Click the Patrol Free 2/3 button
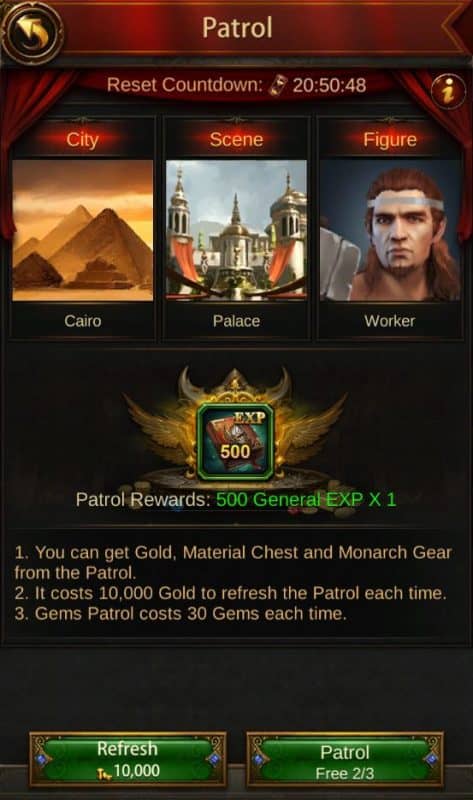The image size is (473, 800). [345, 759]
